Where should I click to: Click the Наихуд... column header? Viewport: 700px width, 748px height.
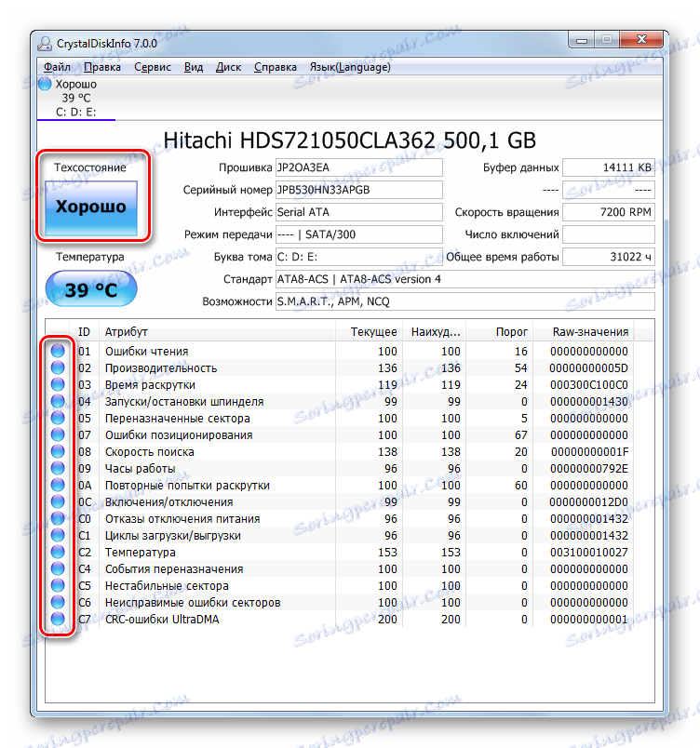[x=434, y=331]
